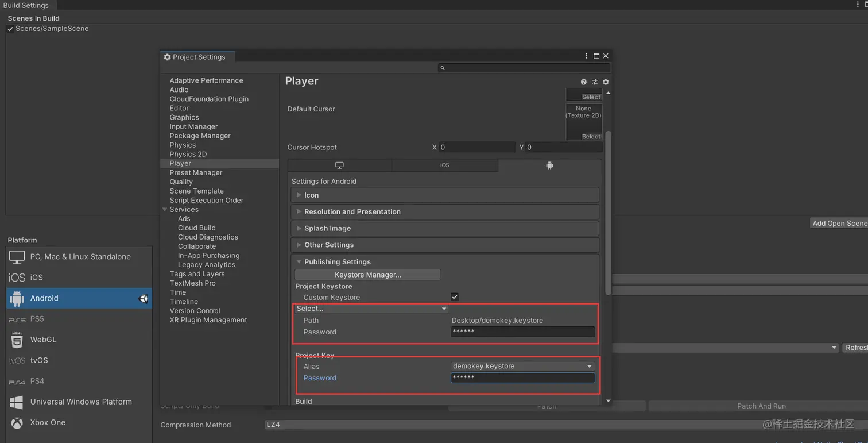This screenshot has height=443, width=868.
Task: Select the Android robot settings tab
Action: (549, 165)
